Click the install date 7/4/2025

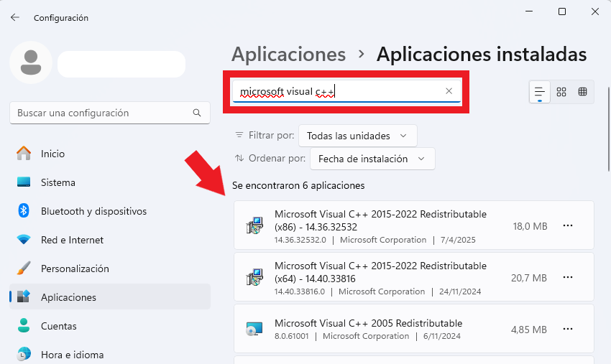(458, 240)
